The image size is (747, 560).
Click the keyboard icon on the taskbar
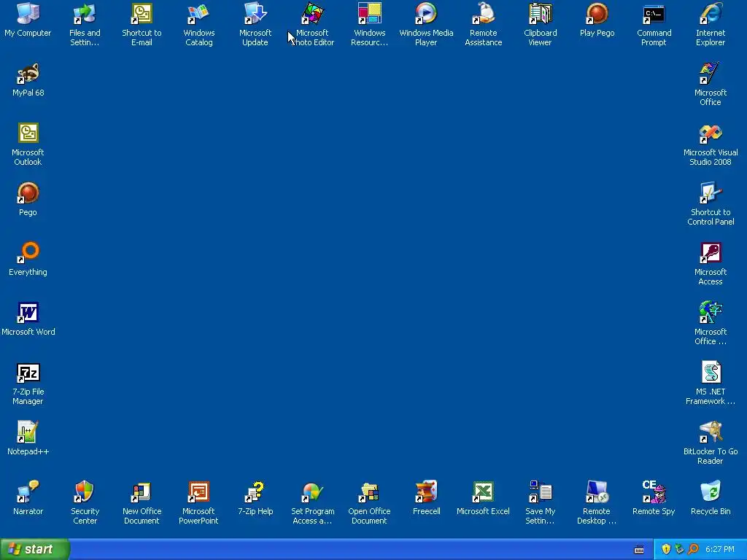tap(639, 550)
